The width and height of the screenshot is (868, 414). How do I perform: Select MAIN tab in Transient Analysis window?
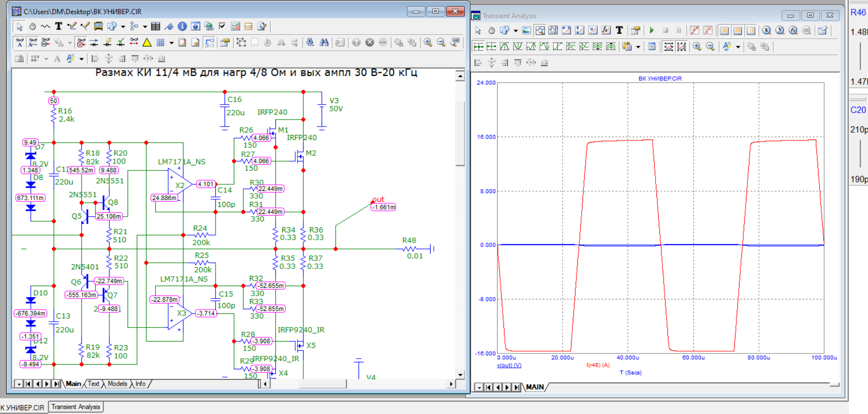[x=535, y=387]
